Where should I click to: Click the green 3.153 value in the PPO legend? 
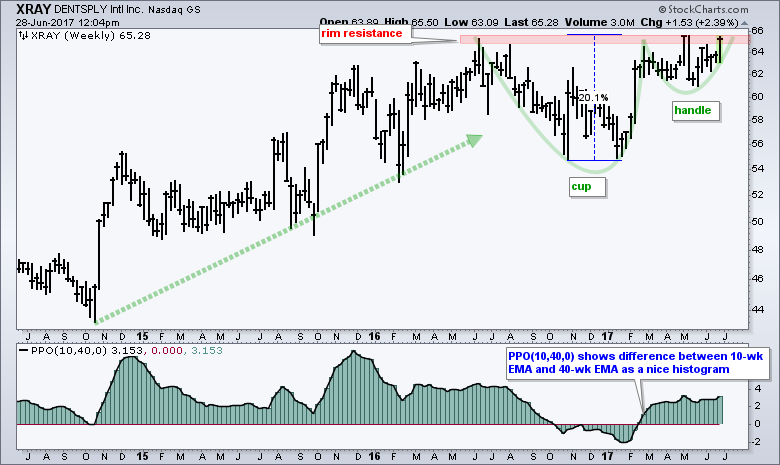point(206,351)
